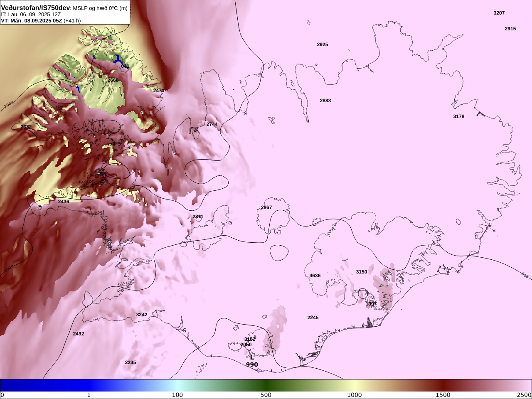The height and width of the screenshot is (399, 532).
Task: Click the 2050 height value
Action: point(246,345)
